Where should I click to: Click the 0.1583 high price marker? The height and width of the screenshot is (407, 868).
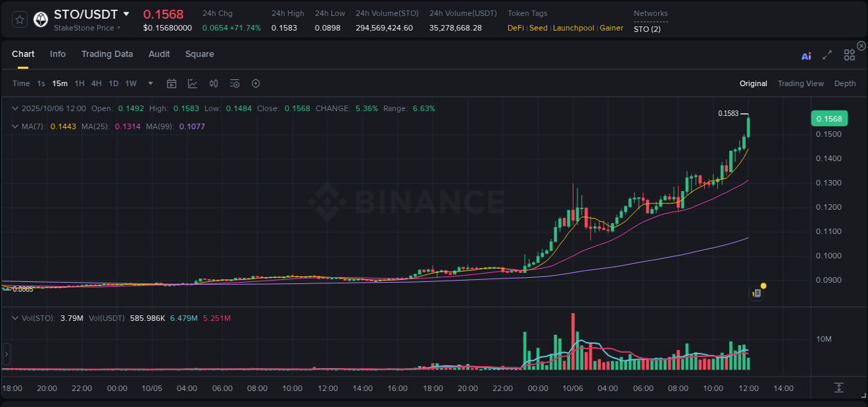pyautogui.click(x=728, y=111)
